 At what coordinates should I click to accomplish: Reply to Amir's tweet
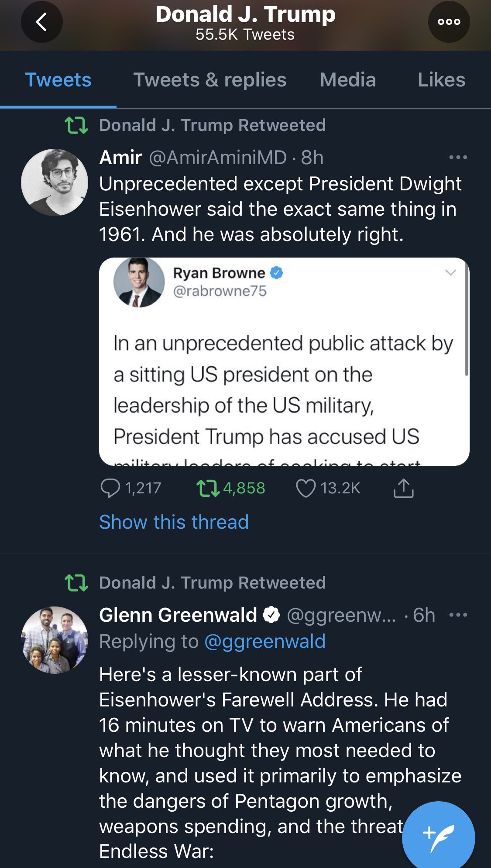point(110,488)
